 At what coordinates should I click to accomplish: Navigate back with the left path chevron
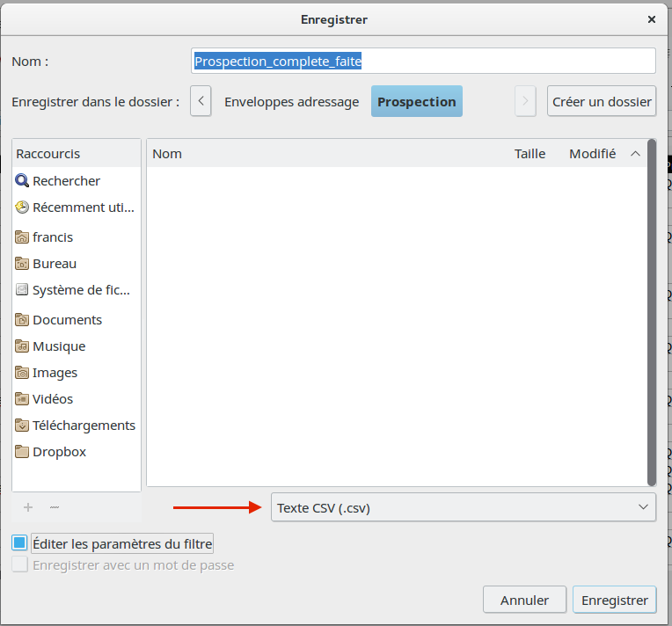(x=201, y=101)
